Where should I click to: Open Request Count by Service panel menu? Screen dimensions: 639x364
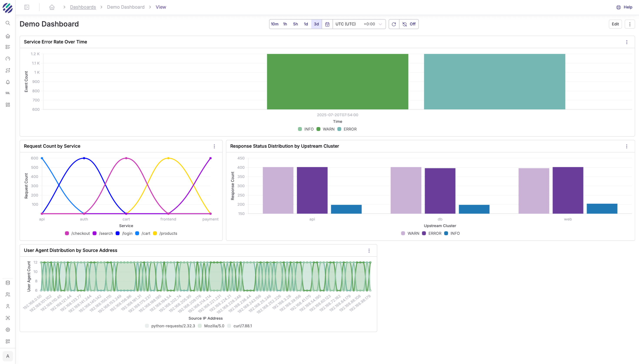pyautogui.click(x=214, y=147)
